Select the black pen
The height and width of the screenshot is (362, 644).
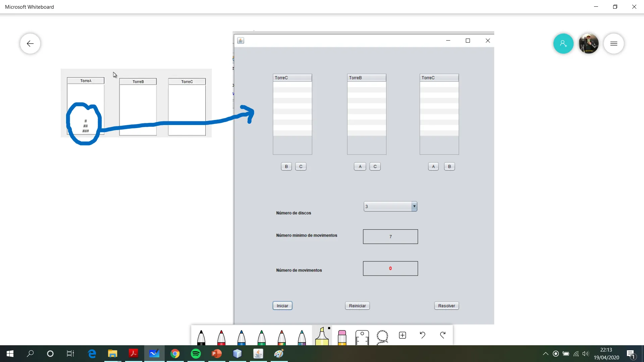201,337
